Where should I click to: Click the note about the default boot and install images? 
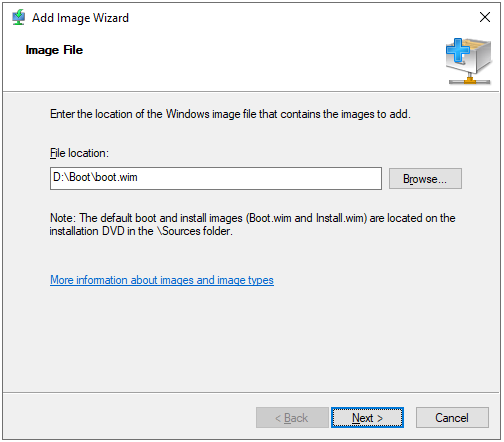tap(252, 224)
